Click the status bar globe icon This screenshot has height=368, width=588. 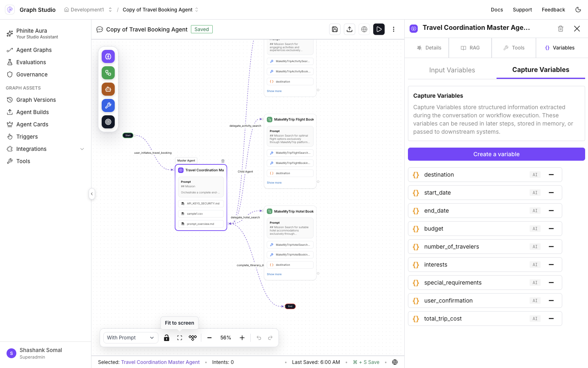pos(395,362)
